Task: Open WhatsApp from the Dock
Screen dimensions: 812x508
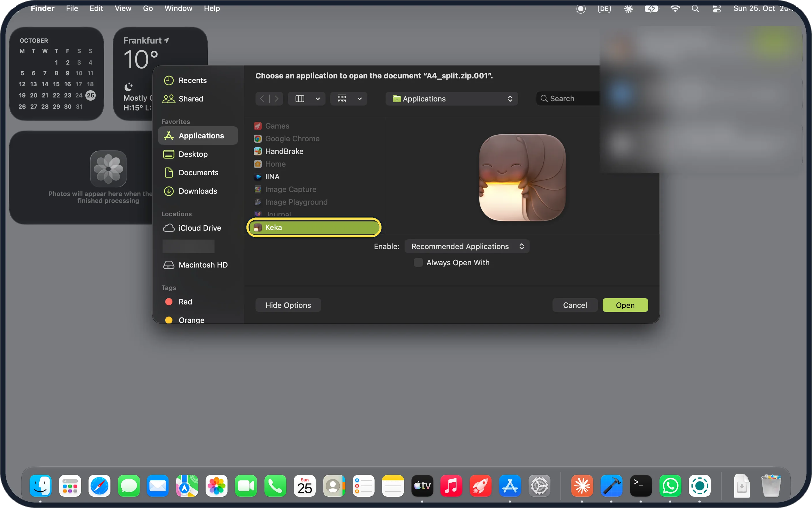Action: [670, 486]
